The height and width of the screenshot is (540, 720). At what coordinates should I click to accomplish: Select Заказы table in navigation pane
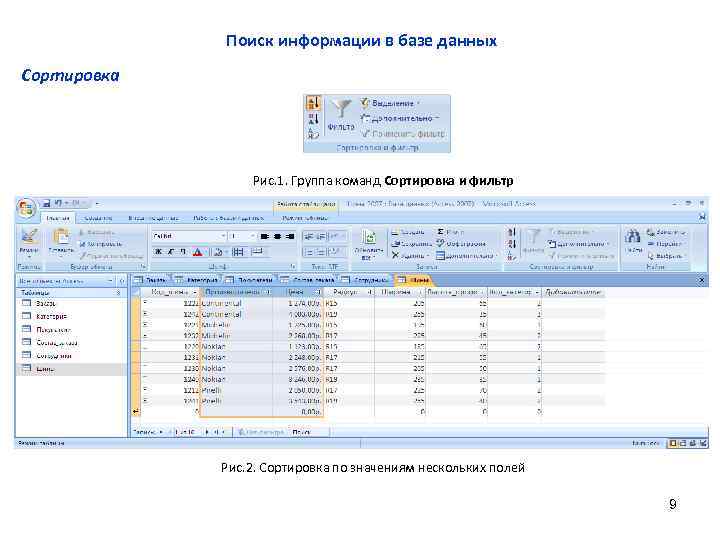point(40,303)
